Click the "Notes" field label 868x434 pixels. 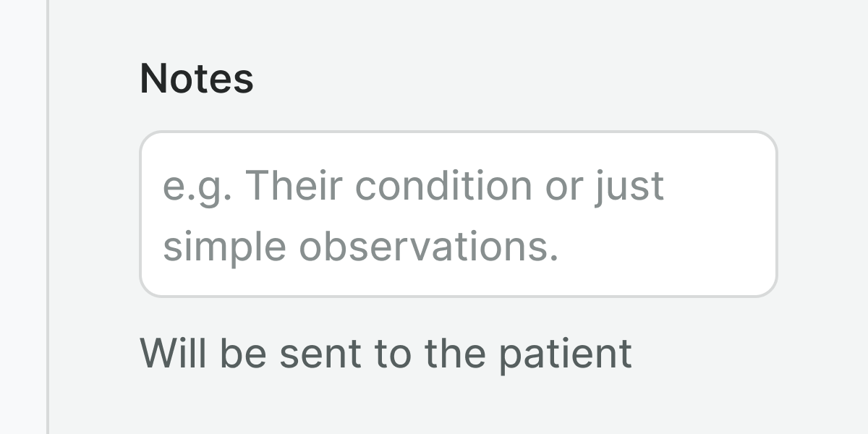pos(197,78)
